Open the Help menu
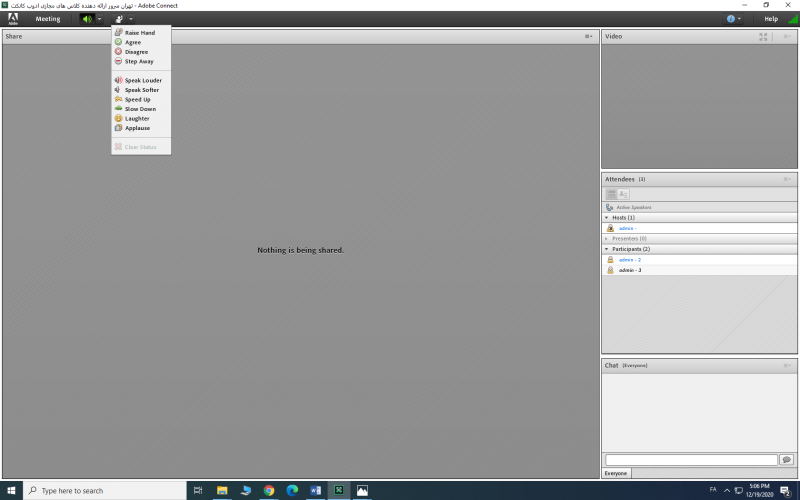 (771, 19)
